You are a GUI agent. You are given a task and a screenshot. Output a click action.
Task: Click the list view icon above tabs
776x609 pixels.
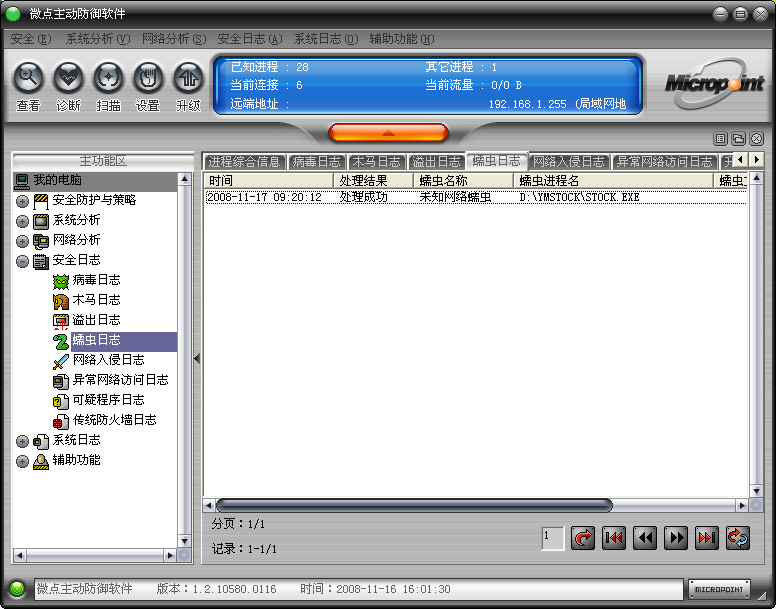(721, 139)
